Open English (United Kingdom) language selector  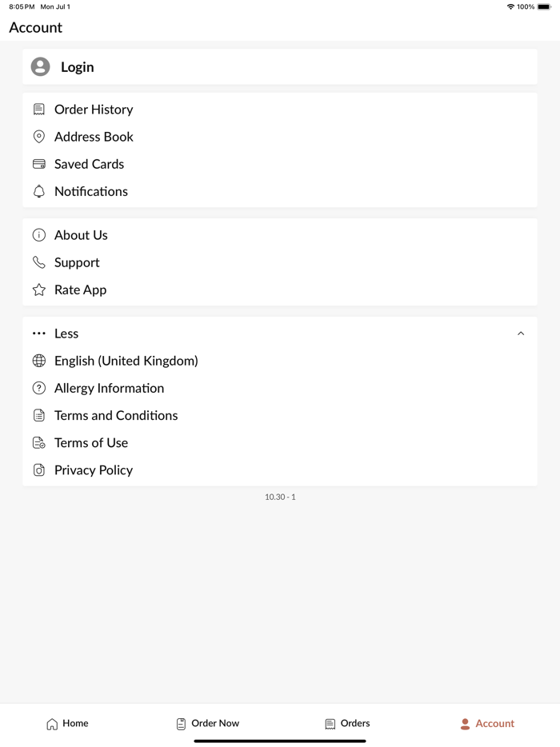[126, 361]
